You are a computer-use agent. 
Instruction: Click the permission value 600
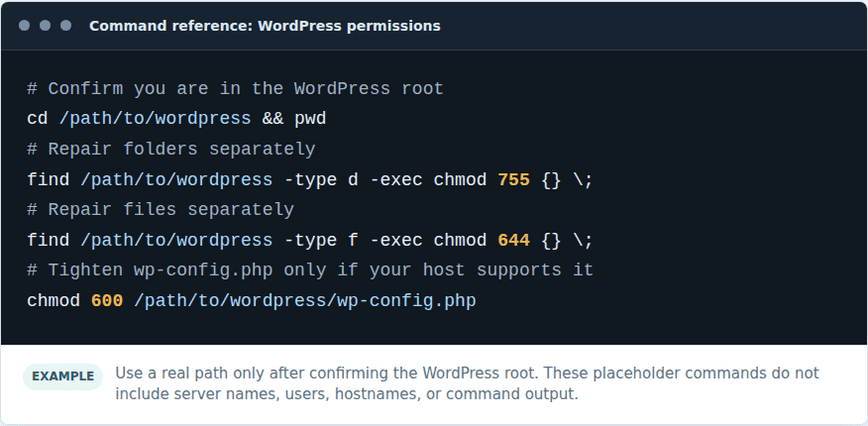[107, 301]
